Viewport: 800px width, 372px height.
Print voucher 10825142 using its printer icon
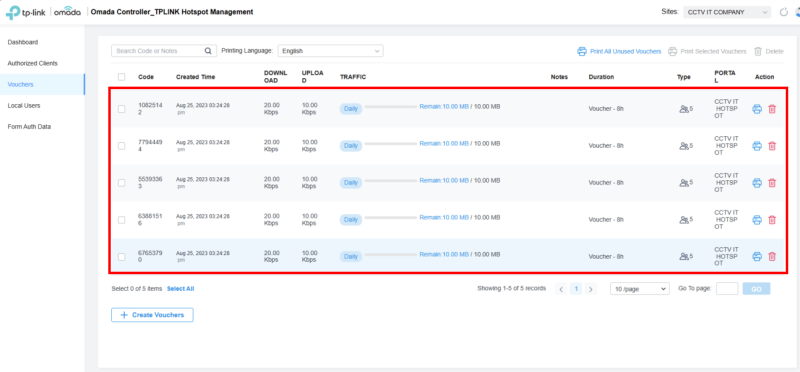[757, 109]
